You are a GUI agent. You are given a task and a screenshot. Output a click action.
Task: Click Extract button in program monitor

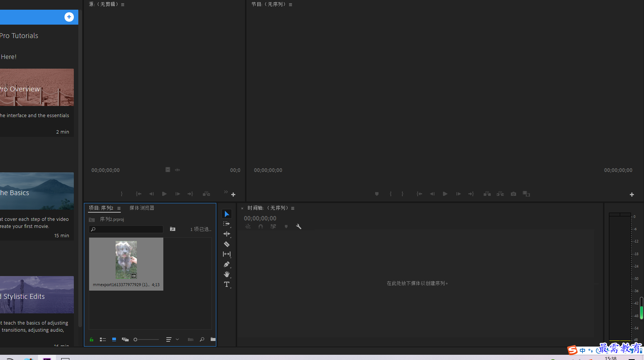(500, 194)
